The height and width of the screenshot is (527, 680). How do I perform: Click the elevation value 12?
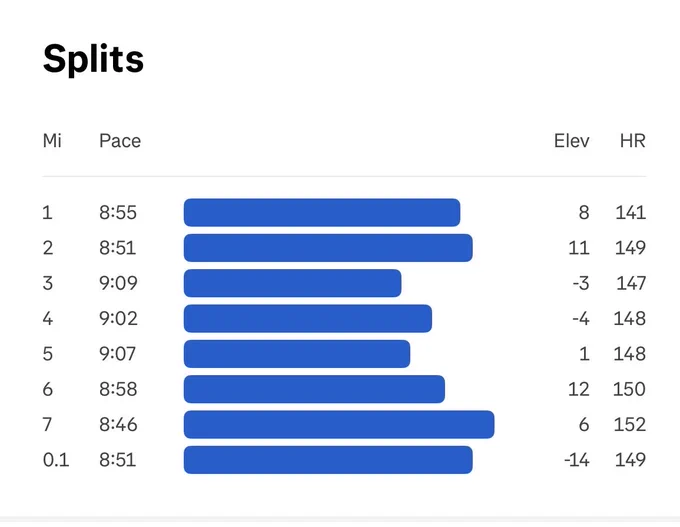[x=579, y=389]
